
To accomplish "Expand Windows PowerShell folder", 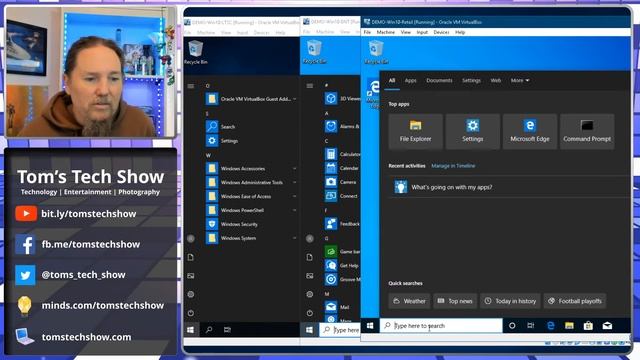I will coord(251,210).
